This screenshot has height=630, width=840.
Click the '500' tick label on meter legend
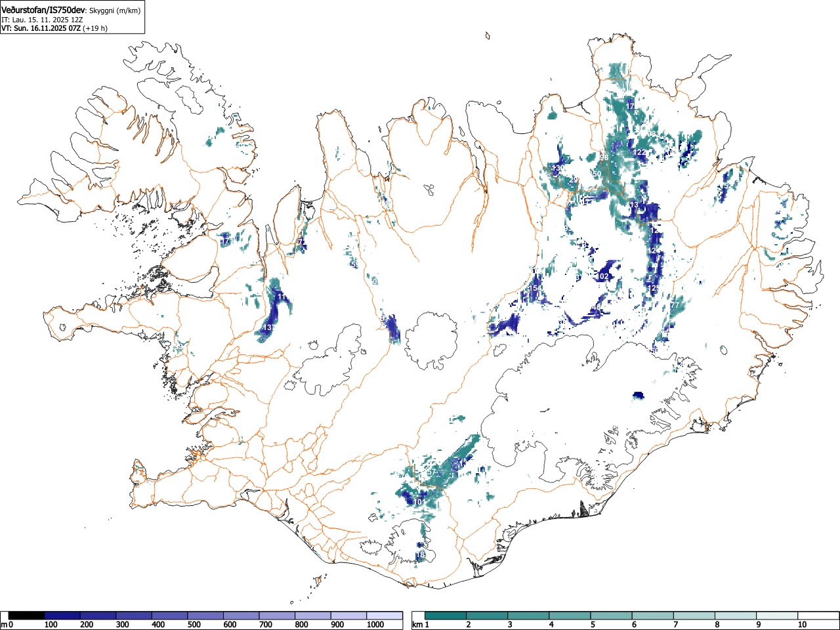194,625
